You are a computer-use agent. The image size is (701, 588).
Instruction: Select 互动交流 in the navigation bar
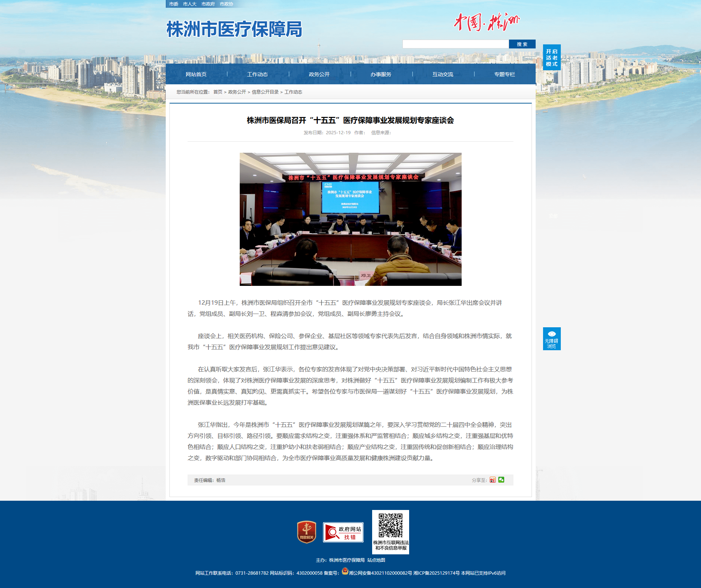(x=443, y=74)
